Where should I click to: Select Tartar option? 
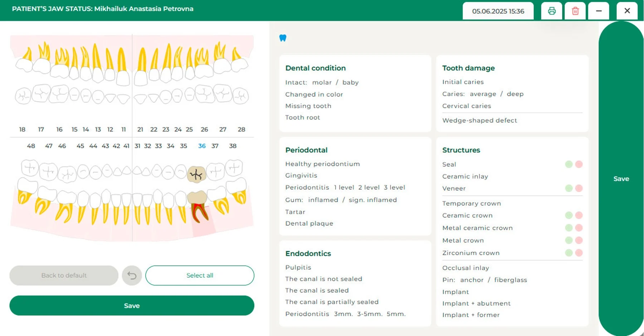click(x=295, y=212)
